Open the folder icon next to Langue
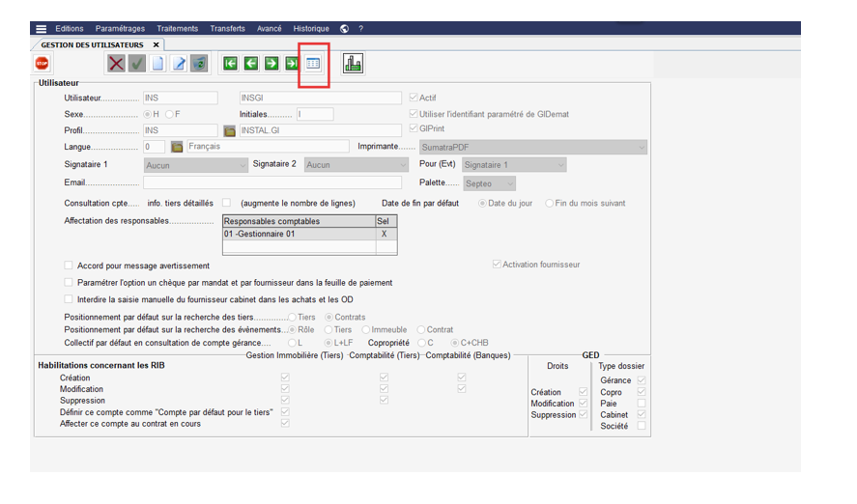857x504 pixels. tap(177, 147)
